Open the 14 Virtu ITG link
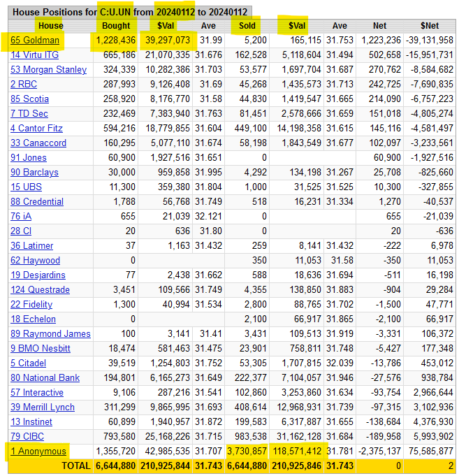The image size is (459, 476). click(x=35, y=55)
